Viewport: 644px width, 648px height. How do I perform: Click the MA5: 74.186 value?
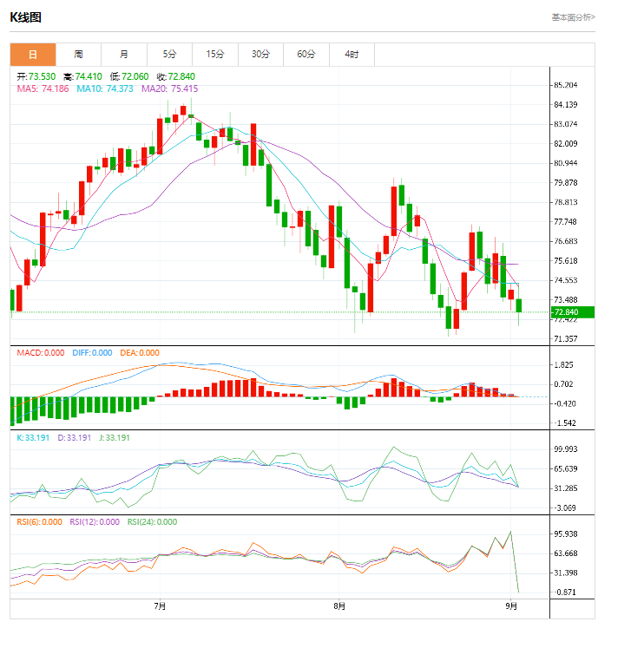(x=43, y=88)
